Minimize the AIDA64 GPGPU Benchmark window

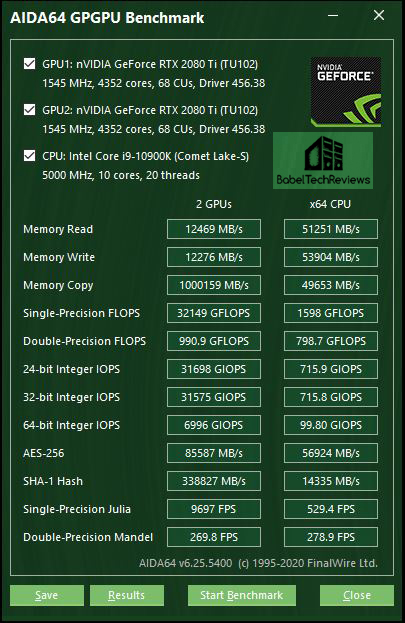333,15
